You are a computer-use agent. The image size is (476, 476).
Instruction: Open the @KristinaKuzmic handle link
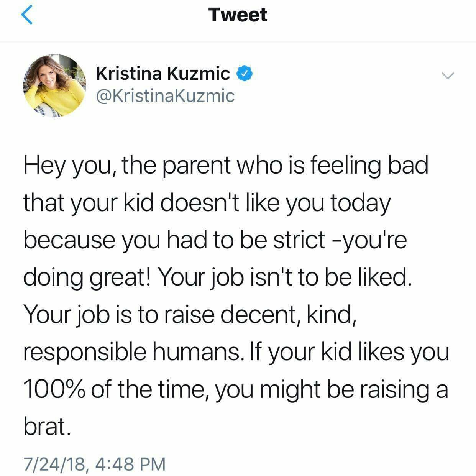[165, 96]
